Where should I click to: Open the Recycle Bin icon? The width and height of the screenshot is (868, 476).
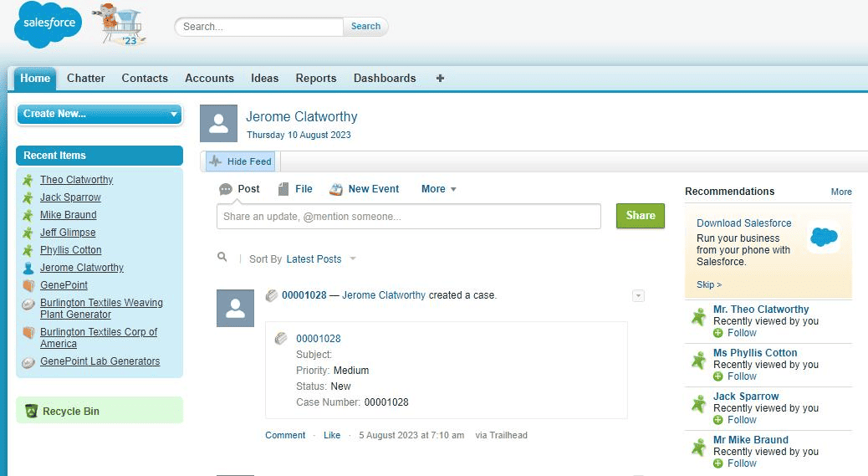pyautogui.click(x=32, y=411)
